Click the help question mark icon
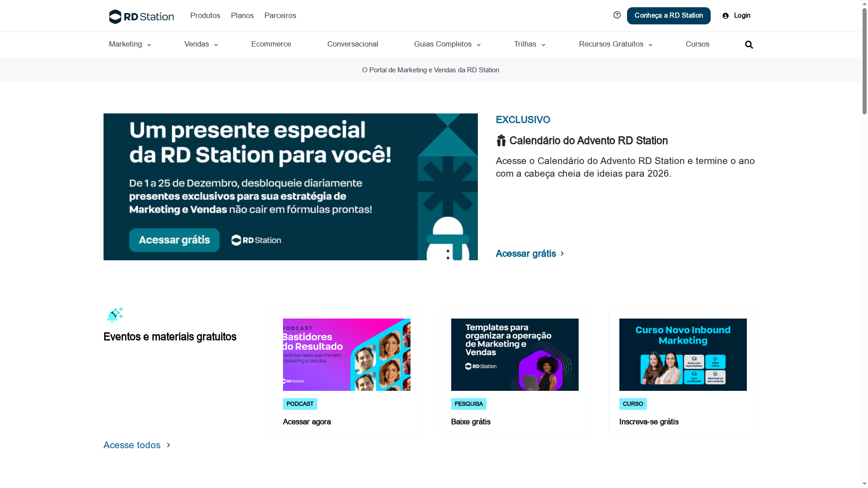The width and height of the screenshot is (868, 488). (x=617, y=15)
